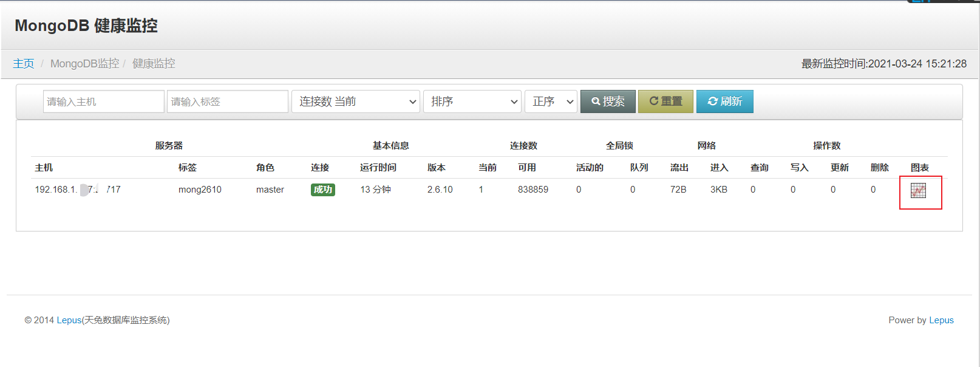Open the 排序 sort dropdown

coord(472,101)
